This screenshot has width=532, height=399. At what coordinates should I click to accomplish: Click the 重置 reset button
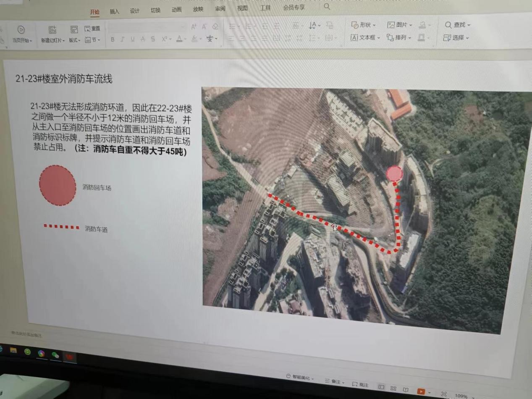93,29
